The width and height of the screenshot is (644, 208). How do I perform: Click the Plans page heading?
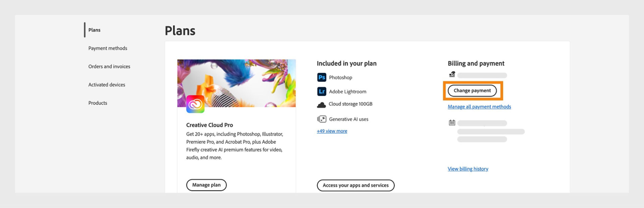[x=180, y=30]
